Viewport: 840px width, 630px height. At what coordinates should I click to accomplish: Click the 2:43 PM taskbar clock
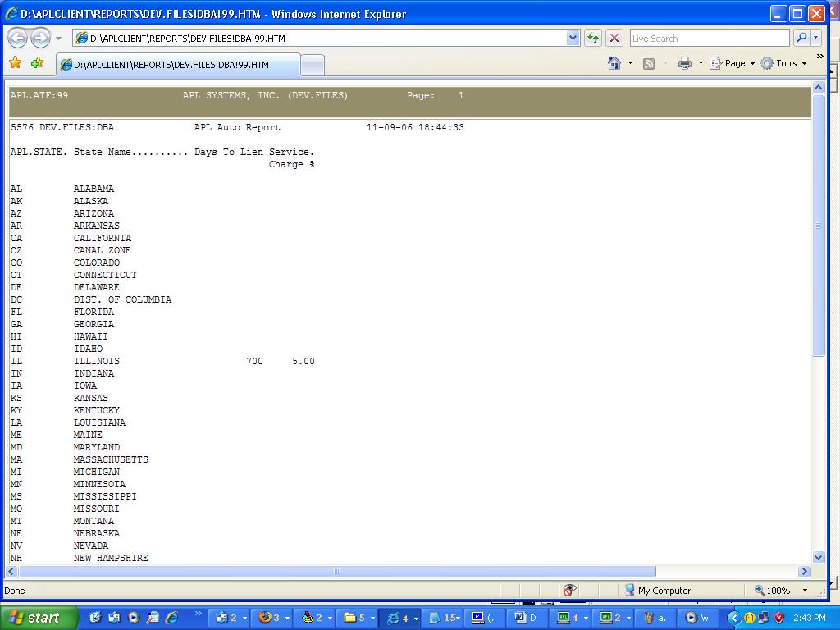click(810, 618)
